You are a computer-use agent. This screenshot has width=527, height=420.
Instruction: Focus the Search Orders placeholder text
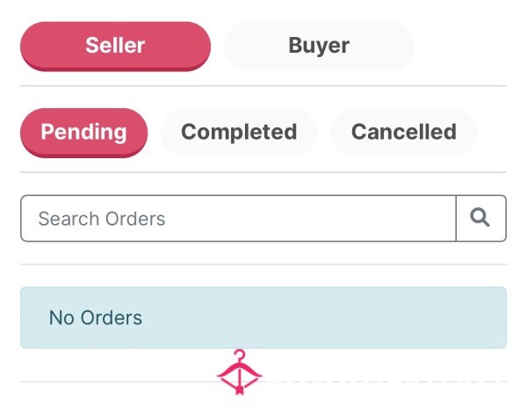click(102, 219)
